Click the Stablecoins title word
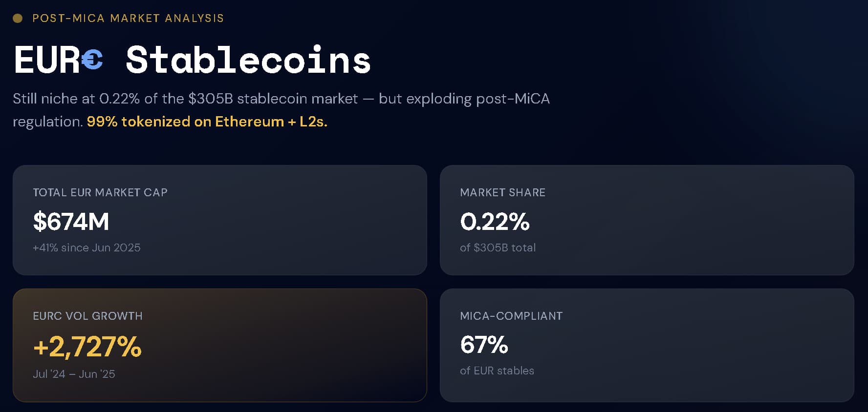This screenshot has height=412, width=868. point(248,60)
